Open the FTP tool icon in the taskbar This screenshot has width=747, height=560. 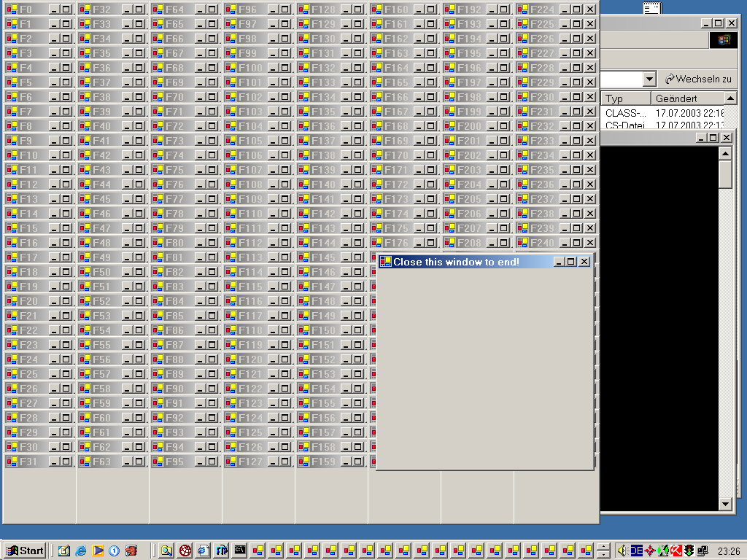click(222, 551)
